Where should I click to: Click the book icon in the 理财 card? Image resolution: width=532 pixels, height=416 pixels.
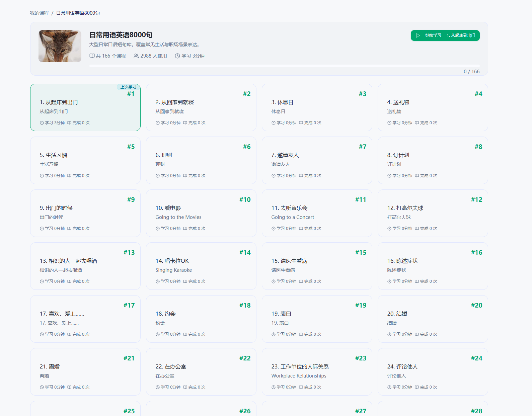click(x=185, y=176)
